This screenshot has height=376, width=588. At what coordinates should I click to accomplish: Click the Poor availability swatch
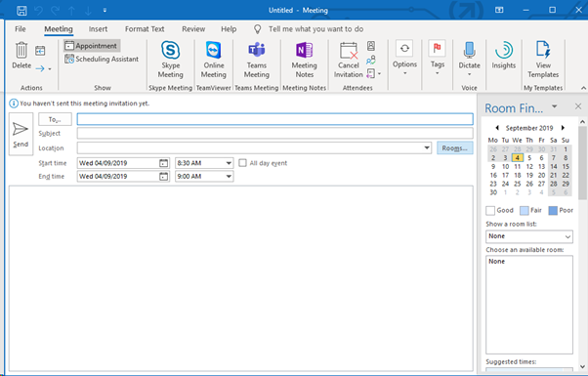[x=553, y=210]
